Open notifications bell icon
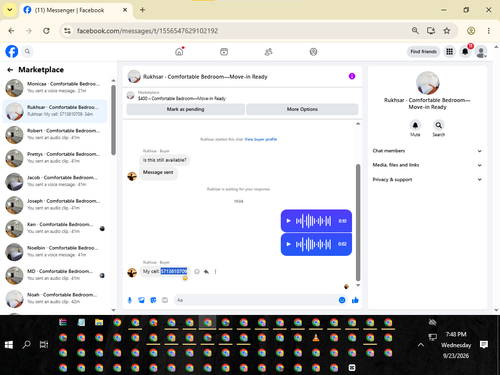 [x=465, y=52]
